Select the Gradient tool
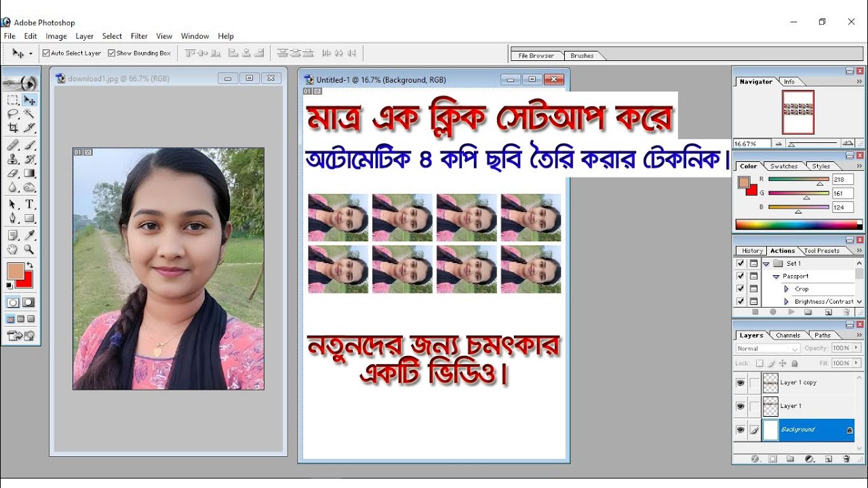 (29, 173)
